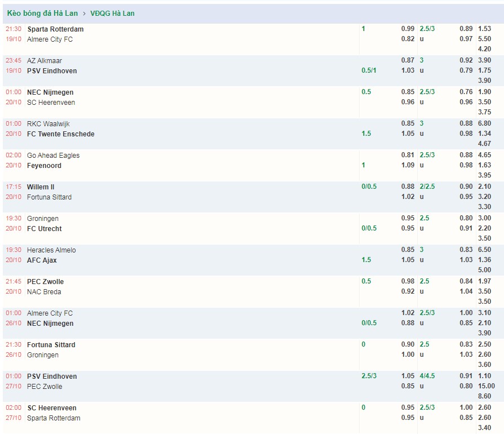Open the Kèo bóng đá Hà Lan breadcrumb link
The width and height of the screenshot is (504, 434).
42,13
